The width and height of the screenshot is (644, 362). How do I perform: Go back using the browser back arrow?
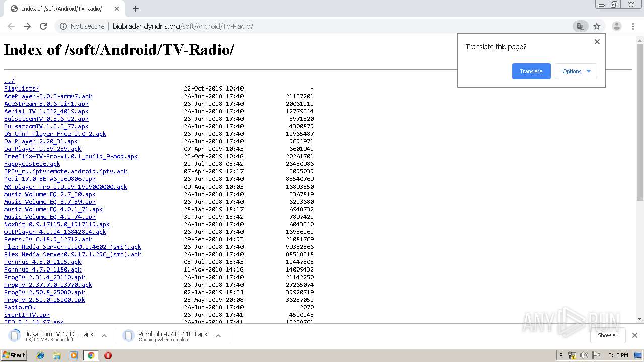pyautogui.click(x=11, y=26)
